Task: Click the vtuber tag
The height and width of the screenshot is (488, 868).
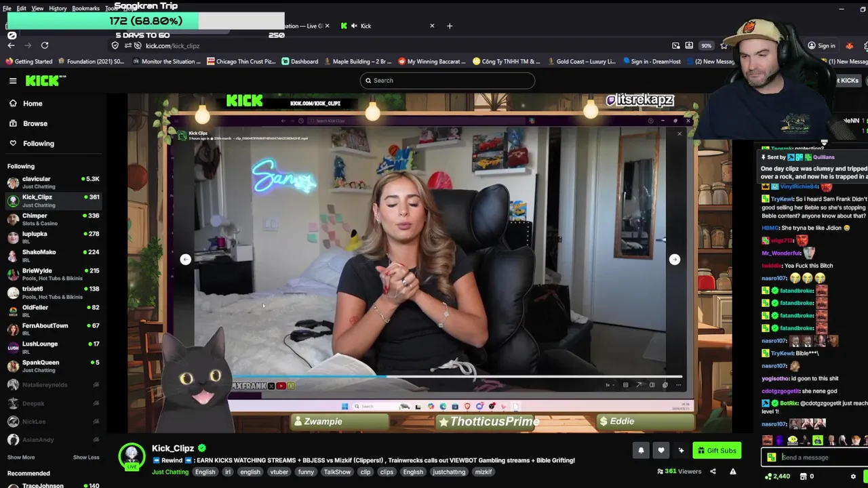Action: (279, 472)
